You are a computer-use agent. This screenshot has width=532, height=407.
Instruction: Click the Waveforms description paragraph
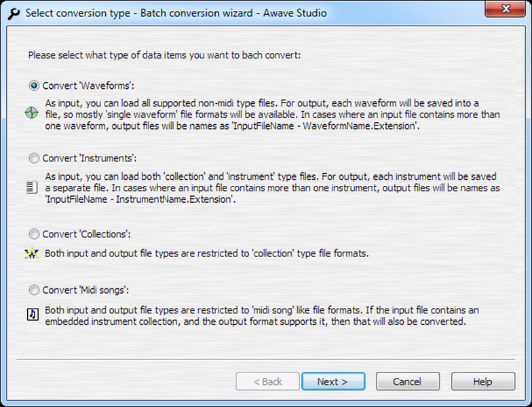[x=271, y=114]
